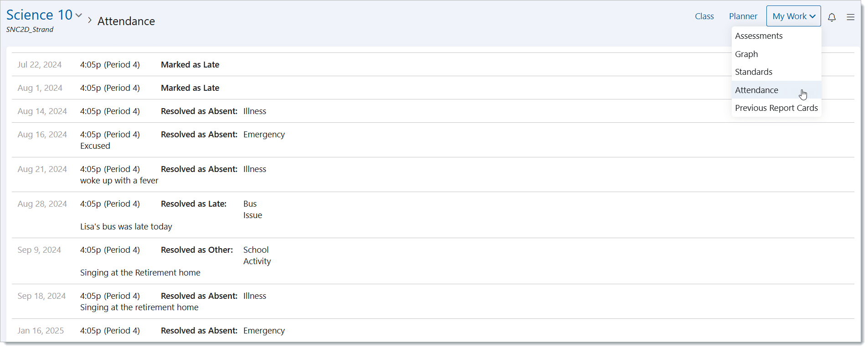Select the Aug 28, 2024 Bus Issue record
The height and width of the screenshot is (349, 868).
252,209
